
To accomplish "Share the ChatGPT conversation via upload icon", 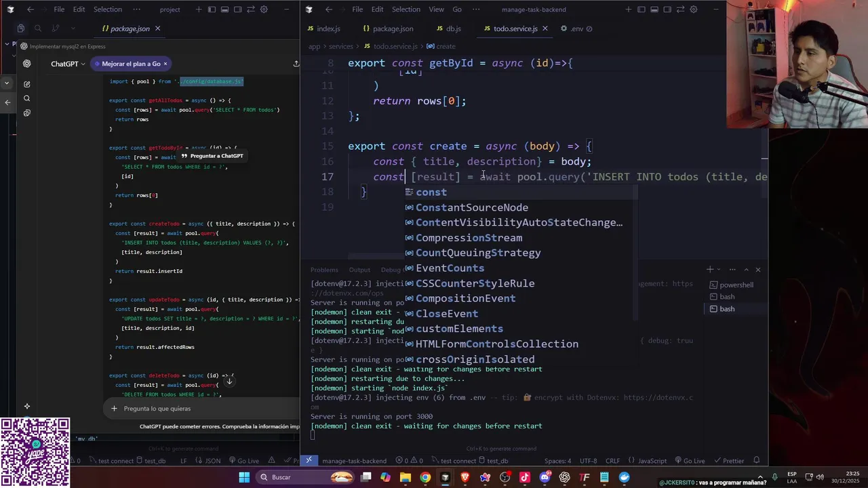I will [x=296, y=64].
